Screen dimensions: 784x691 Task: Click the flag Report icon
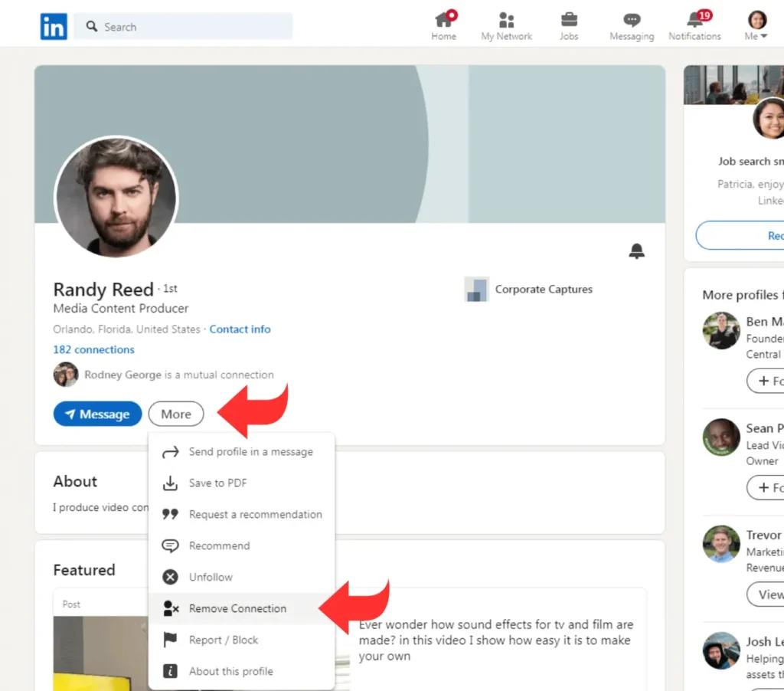[x=170, y=640]
